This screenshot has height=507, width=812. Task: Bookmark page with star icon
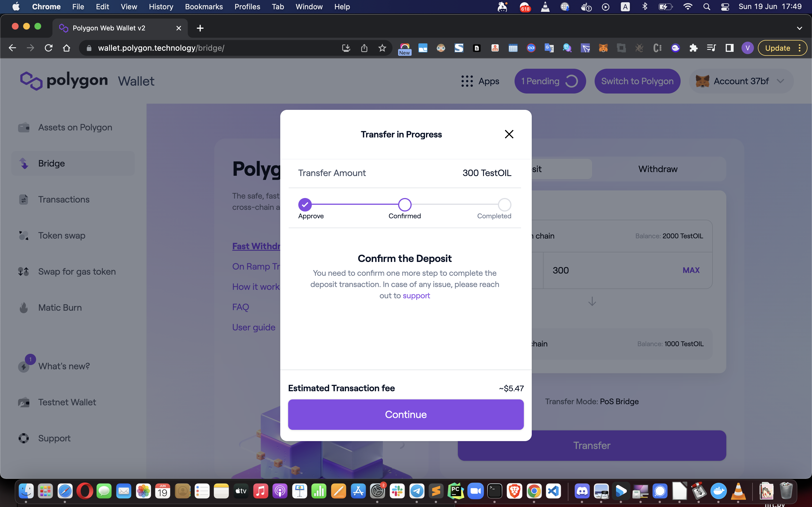[382, 48]
